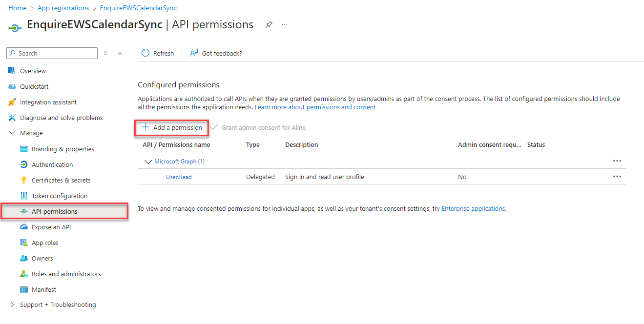This screenshot has height=324, width=644.
Task: Click the Roles and administrators icon
Action: click(24, 274)
